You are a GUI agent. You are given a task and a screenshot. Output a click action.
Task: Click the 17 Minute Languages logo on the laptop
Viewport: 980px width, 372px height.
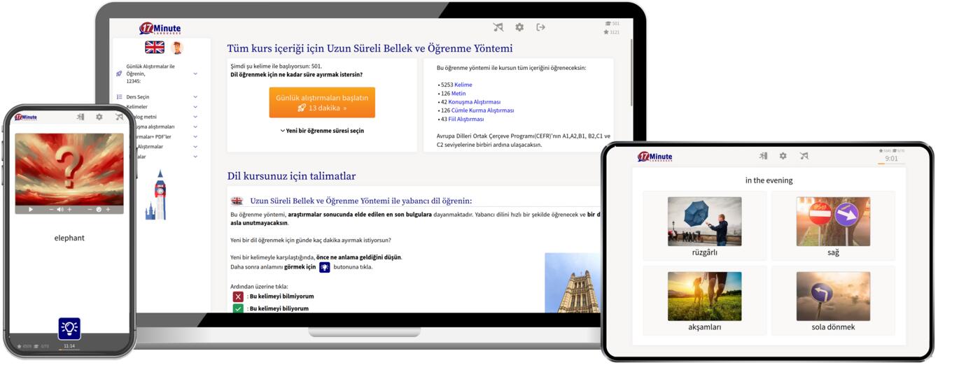160,29
